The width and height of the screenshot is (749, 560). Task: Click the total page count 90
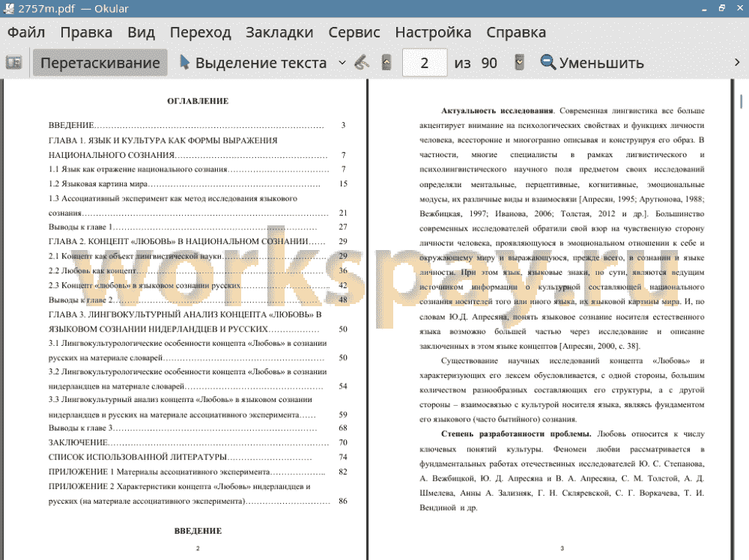coord(489,63)
